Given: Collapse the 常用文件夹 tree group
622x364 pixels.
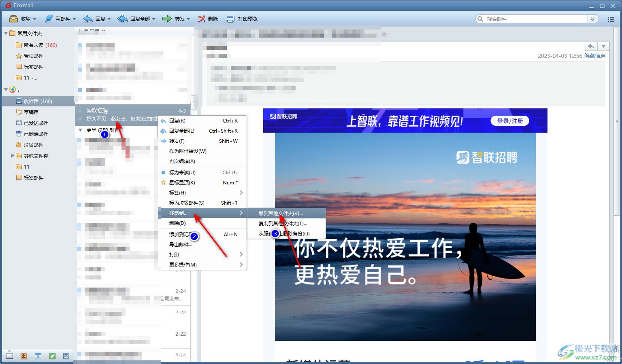Looking at the screenshot, I should [6, 33].
